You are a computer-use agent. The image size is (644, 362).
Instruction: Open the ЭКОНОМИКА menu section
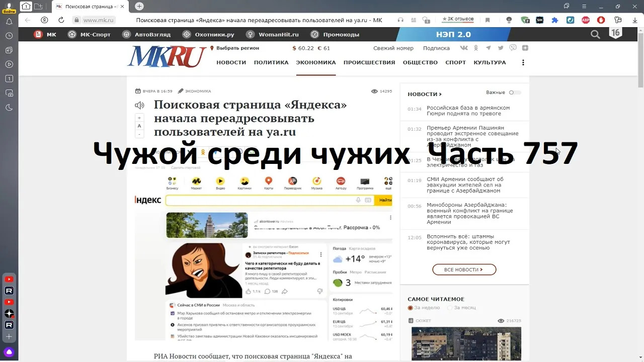click(x=316, y=63)
